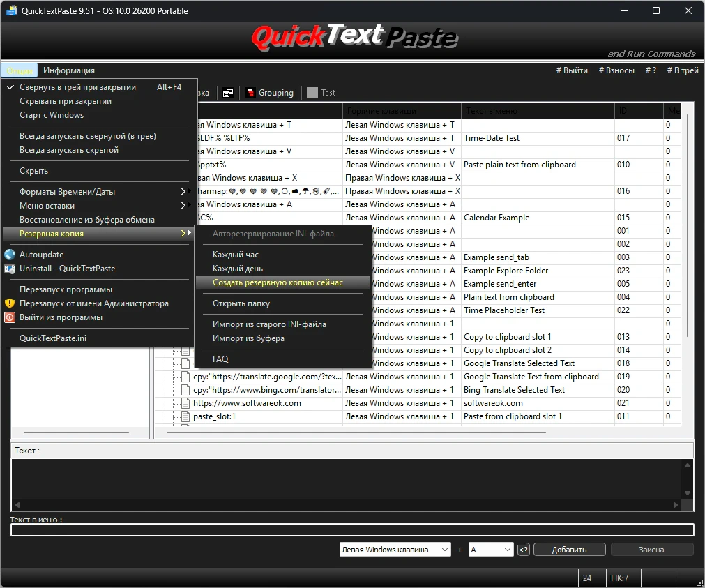
Task: Click 'Текст в меню' column header
Action: coord(538,111)
